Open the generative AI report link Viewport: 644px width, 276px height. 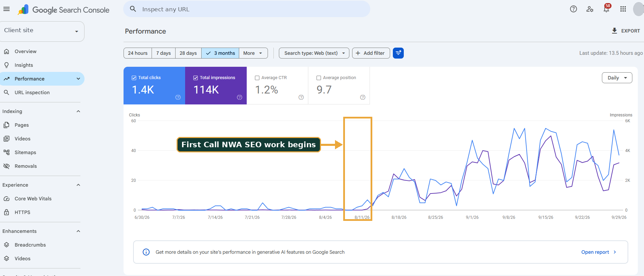point(599,252)
